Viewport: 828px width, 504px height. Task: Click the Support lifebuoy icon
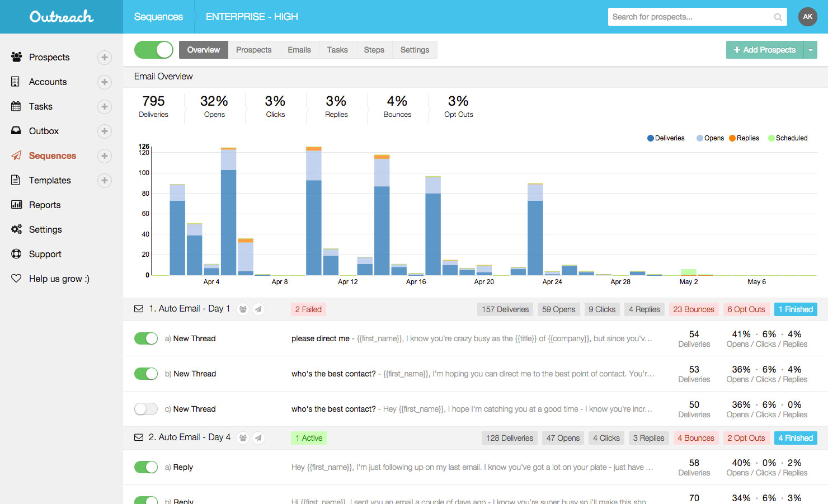pos(16,254)
